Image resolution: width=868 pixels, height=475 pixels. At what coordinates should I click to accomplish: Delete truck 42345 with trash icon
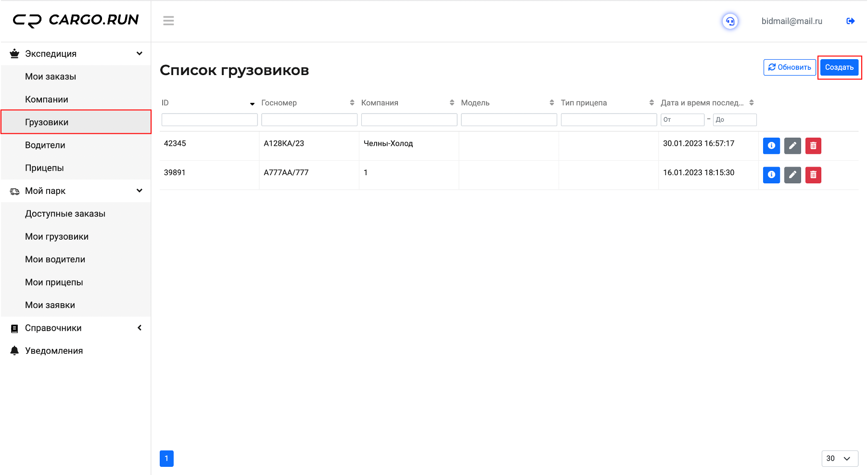click(x=813, y=146)
